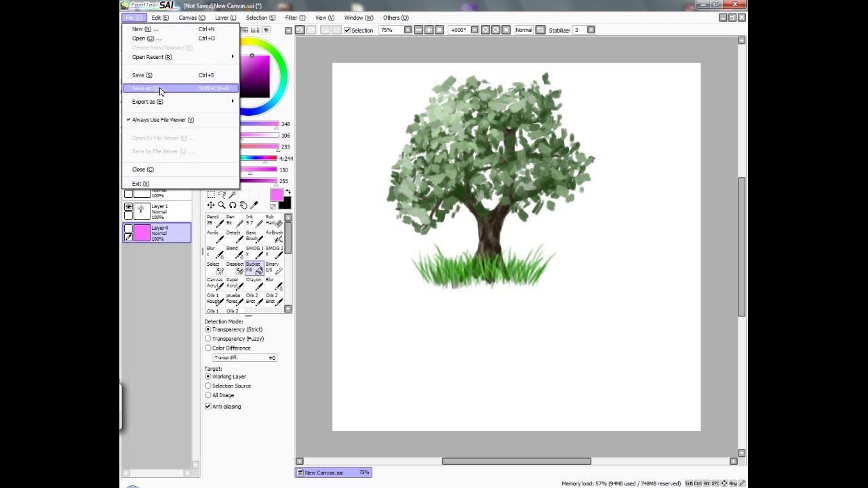
Task: Choose the rectangular selection tool
Action: coord(211,195)
